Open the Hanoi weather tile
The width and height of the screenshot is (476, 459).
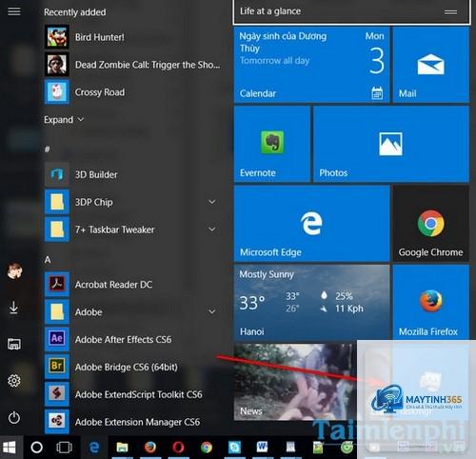point(311,303)
